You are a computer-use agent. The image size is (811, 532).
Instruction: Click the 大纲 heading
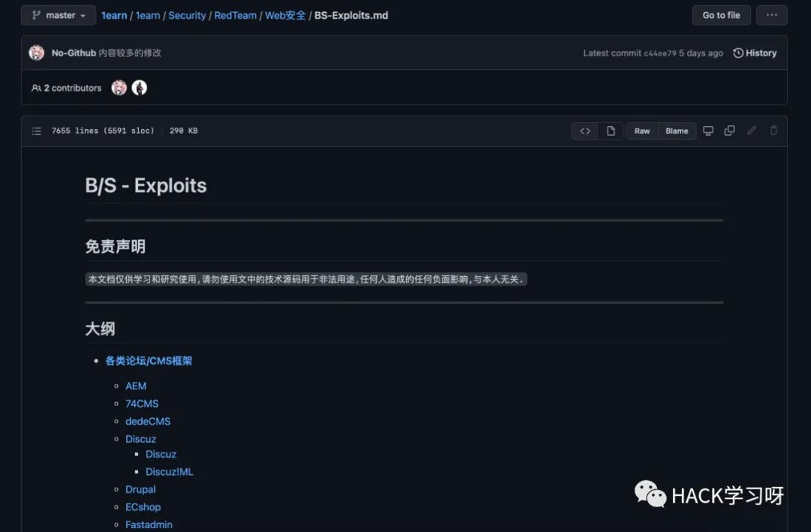(100, 329)
